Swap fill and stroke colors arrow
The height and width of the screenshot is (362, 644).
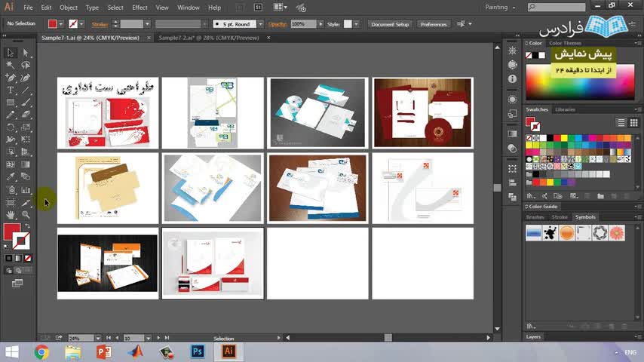coord(27,226)
